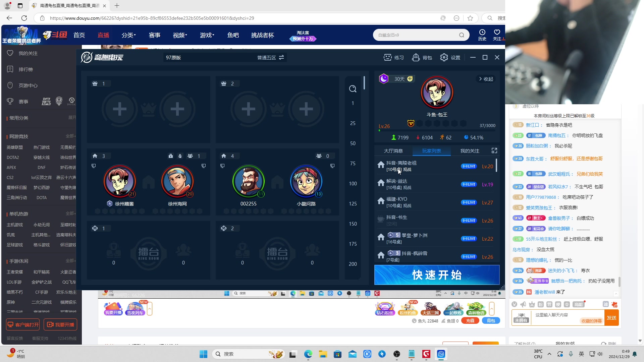This screenshot has height=362, width=644.
Task: Open Douyu 历史 history icon
Action: pos(482,35)
